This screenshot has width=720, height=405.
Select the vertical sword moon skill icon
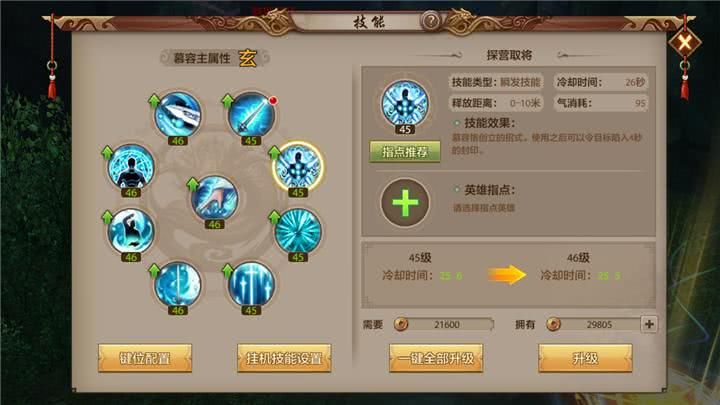pyautogui.click(x=177, y=285)
